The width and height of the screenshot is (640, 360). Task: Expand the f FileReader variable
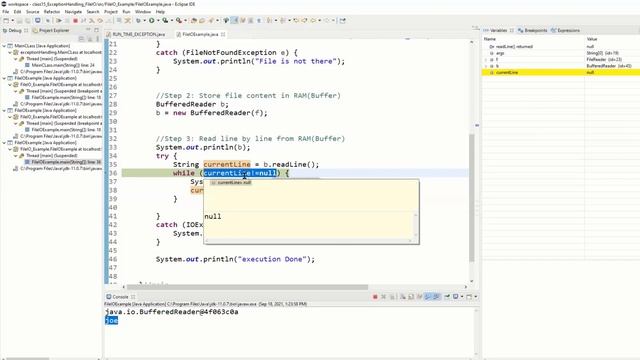[486, 60]
